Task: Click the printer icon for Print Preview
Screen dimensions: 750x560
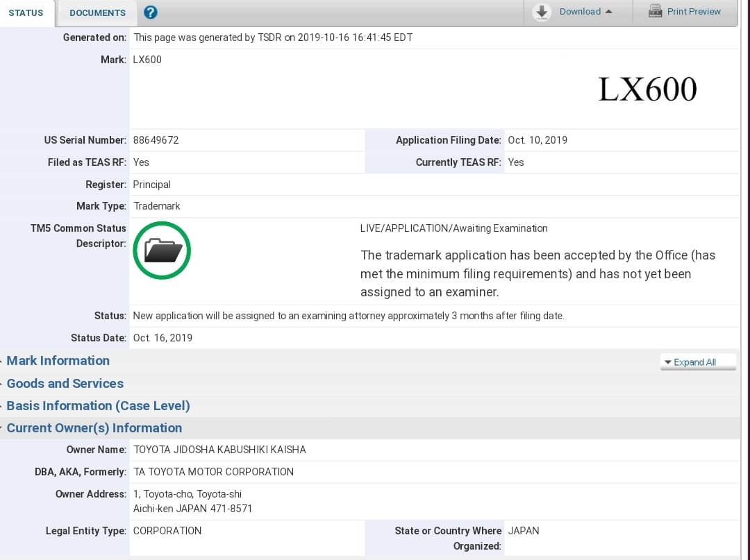Action: 655,11
